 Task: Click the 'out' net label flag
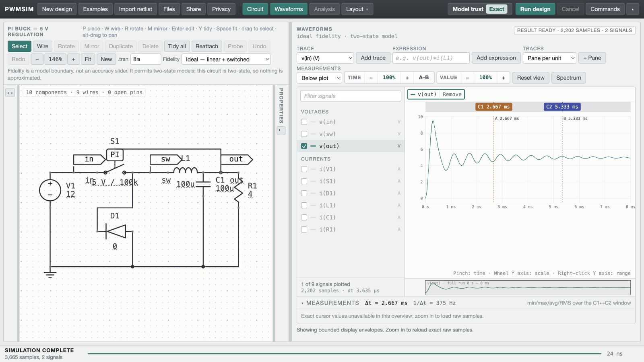(x=237, y=159)
